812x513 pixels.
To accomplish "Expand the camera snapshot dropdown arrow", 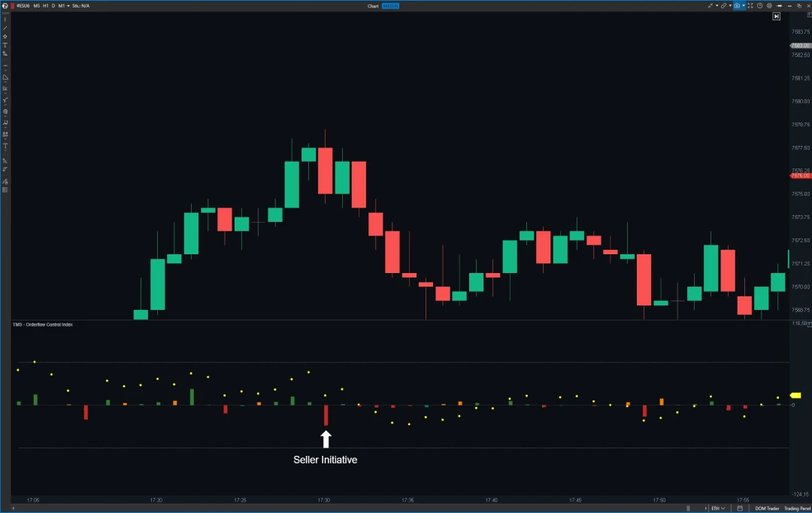I will click(744, 6).
